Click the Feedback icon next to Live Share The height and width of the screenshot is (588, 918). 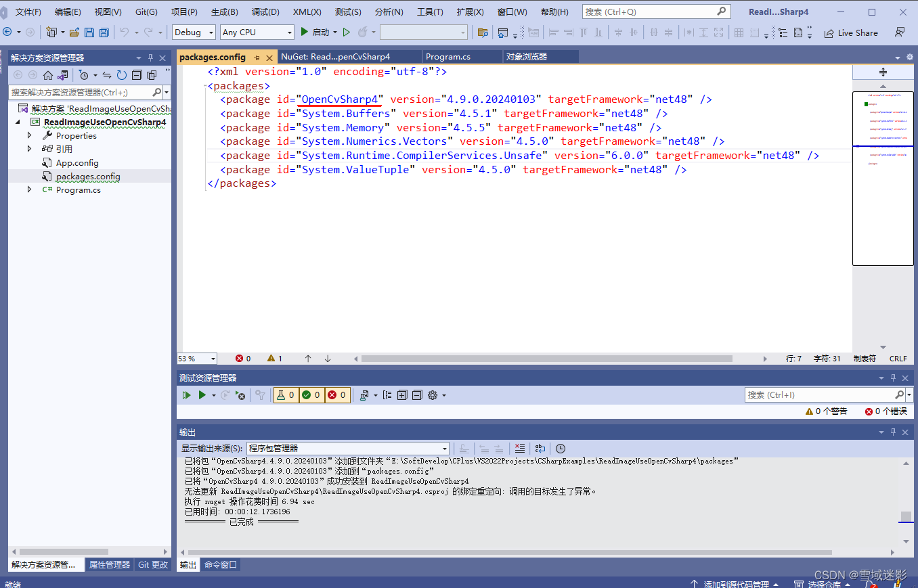[900, 32]
